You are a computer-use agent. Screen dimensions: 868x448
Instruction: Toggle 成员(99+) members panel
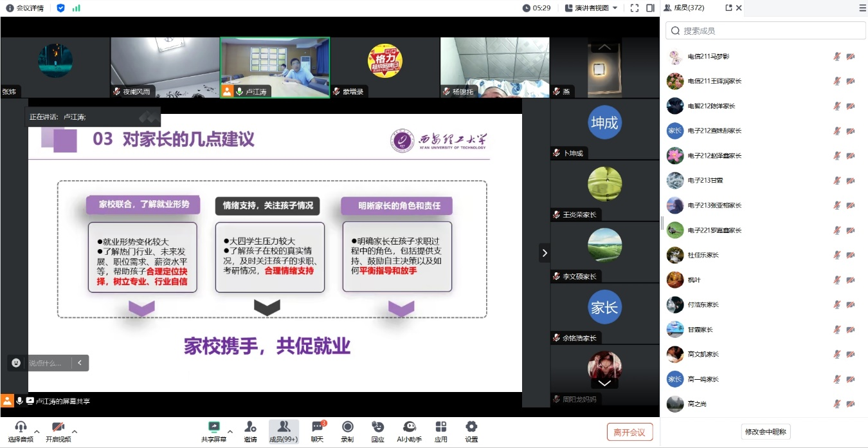click(284, 431)
